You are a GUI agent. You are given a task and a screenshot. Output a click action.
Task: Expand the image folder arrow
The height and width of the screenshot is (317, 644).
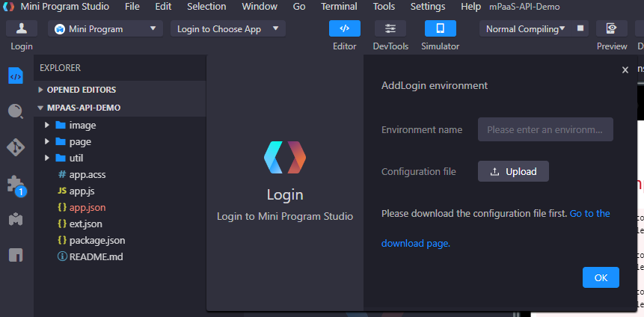click(x=47, y=125)
